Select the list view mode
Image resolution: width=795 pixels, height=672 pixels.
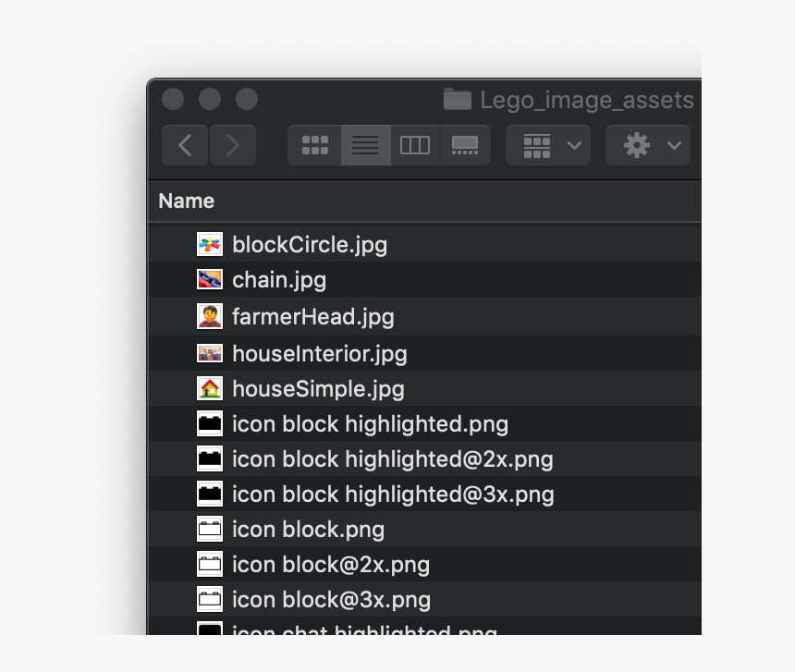(x=364, y=144)
